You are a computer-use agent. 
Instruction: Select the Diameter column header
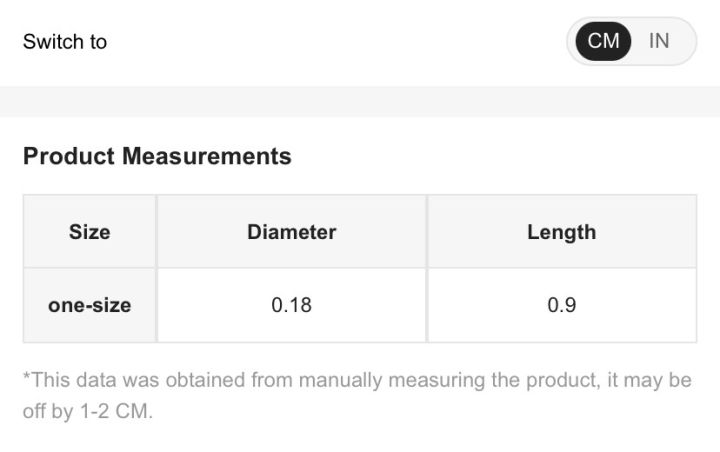[291, 232]
